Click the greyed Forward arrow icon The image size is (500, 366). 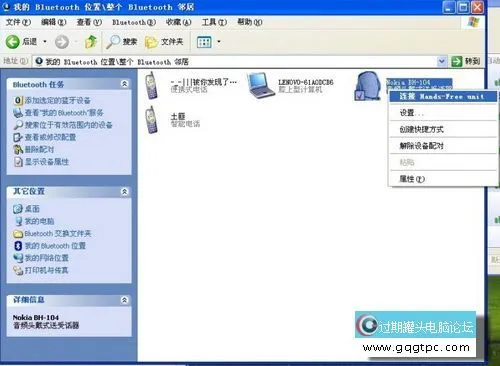62,42
